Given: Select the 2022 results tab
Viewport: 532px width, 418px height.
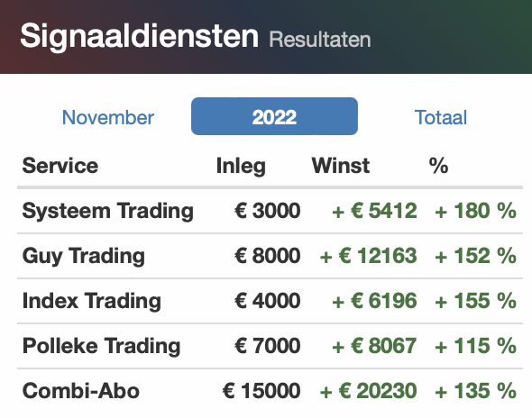Looking at the screenshot, I should click(x=274, y=116).
